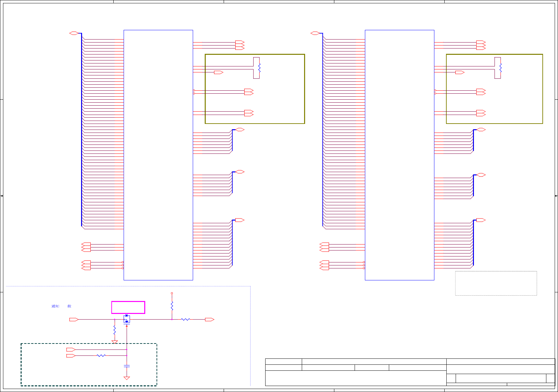
Task: Select the MOSFET transistor symbol
Action: coord(127,319)
